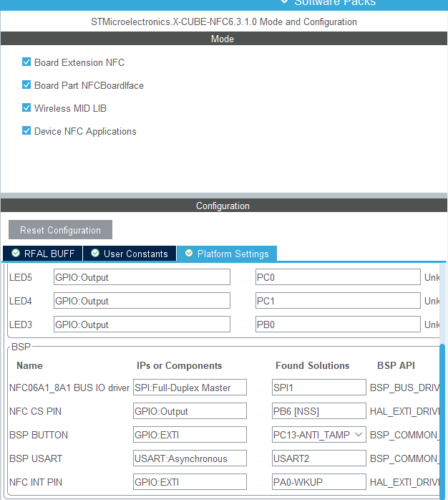
Task: Click the Configuration section header bar
Action: coord(224,206)
